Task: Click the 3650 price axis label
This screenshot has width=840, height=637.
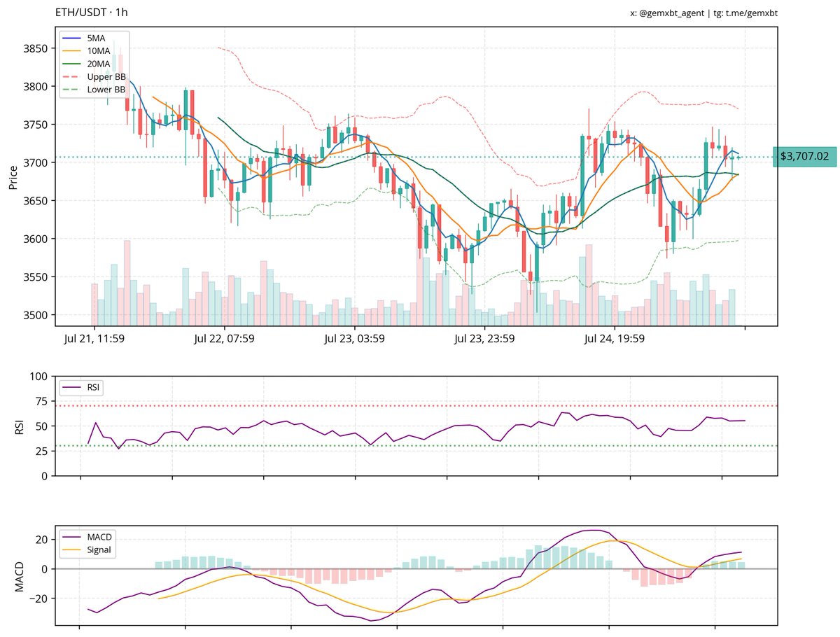Action: coord(36,201)
